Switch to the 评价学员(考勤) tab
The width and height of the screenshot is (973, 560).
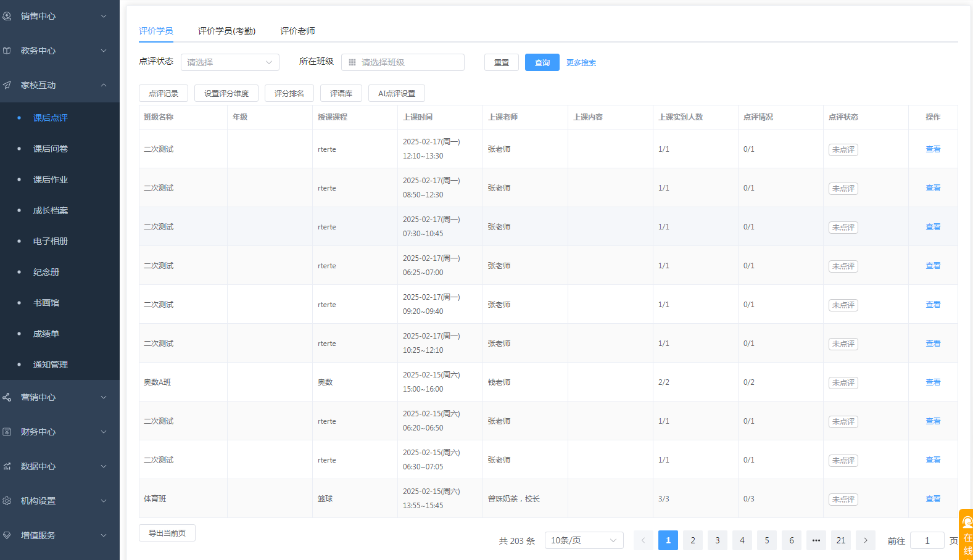(226, 31)
